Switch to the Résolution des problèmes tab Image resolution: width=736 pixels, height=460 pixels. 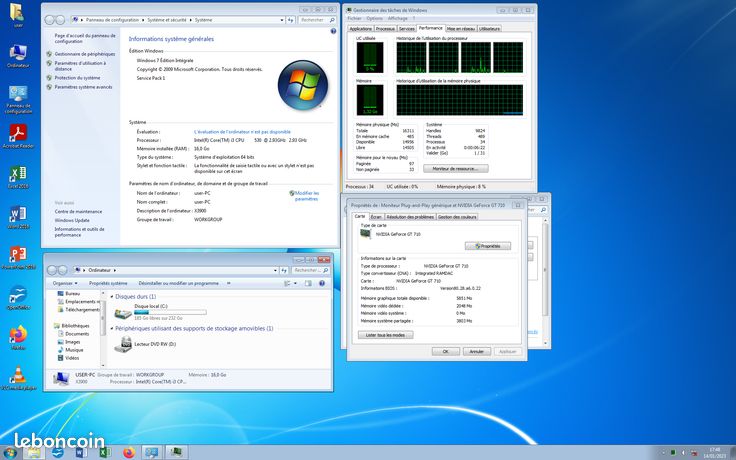coord(410,217)
